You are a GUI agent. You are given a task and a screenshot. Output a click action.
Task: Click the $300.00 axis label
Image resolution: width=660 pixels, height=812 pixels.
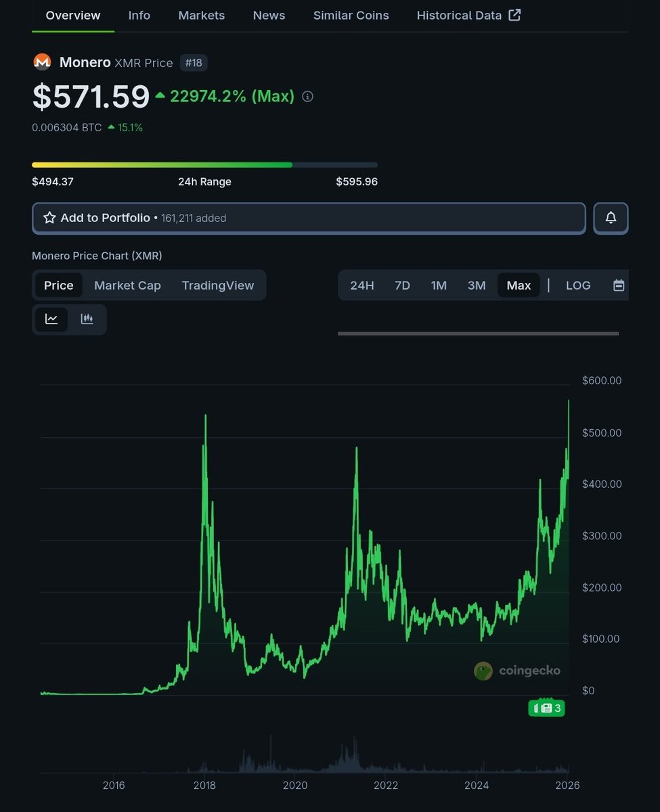coord(602,536)
